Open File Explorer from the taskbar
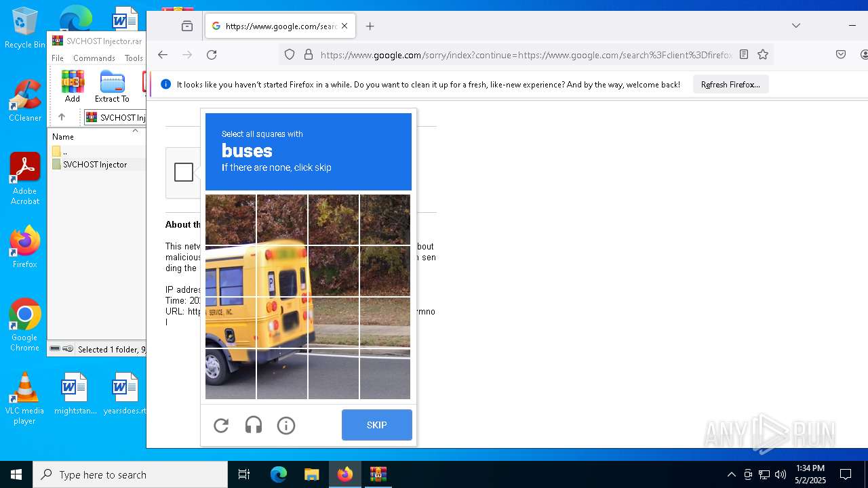 click(311, 474)
